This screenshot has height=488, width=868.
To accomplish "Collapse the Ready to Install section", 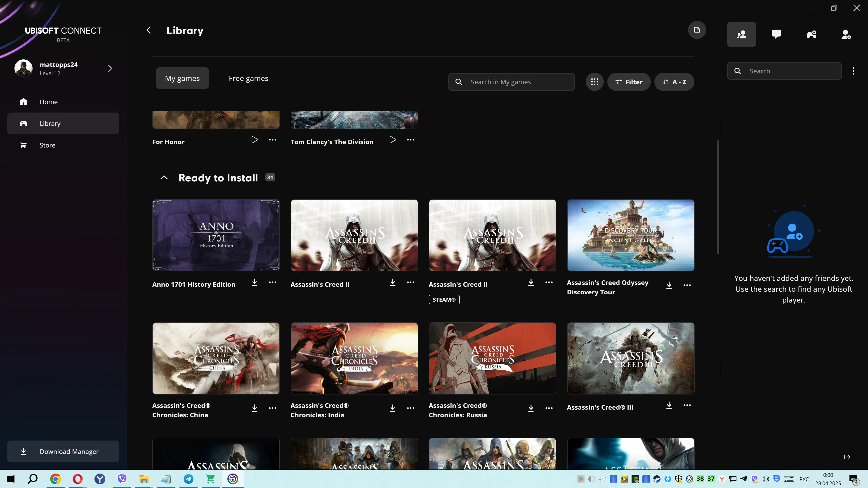I will pyautogui.click(x=164, y=178).
